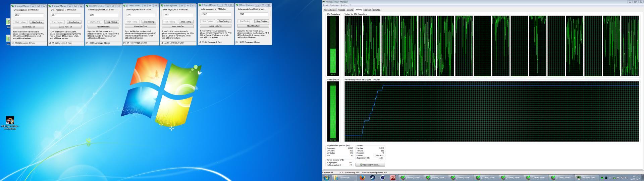Click 'CPU-Auslastung: 43%' in status bar
The height and width of the screenshot is (181, 644).
tap(350, 173)
